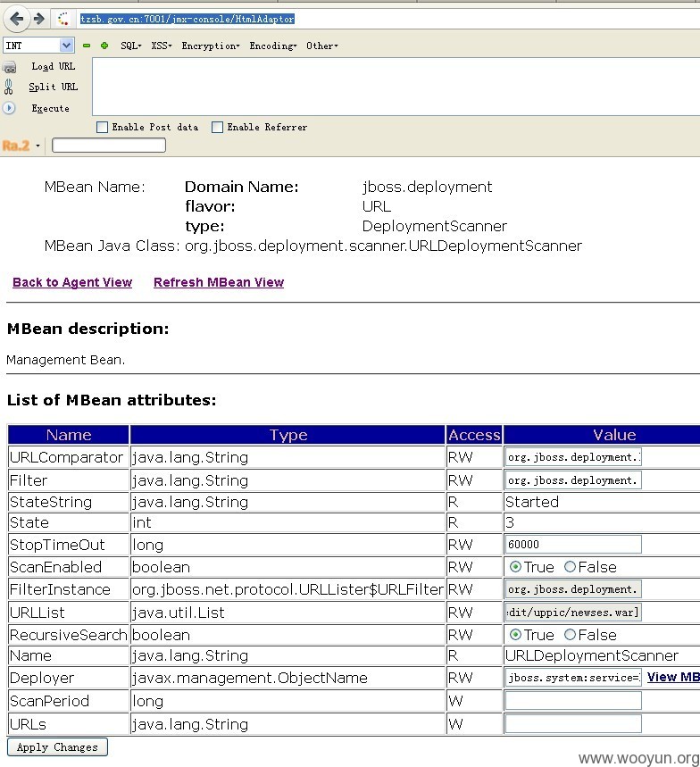Image resolution: width=700 pixels, height=767 pixels.
Task: Open the Other menu
Action: pos(322,46)
